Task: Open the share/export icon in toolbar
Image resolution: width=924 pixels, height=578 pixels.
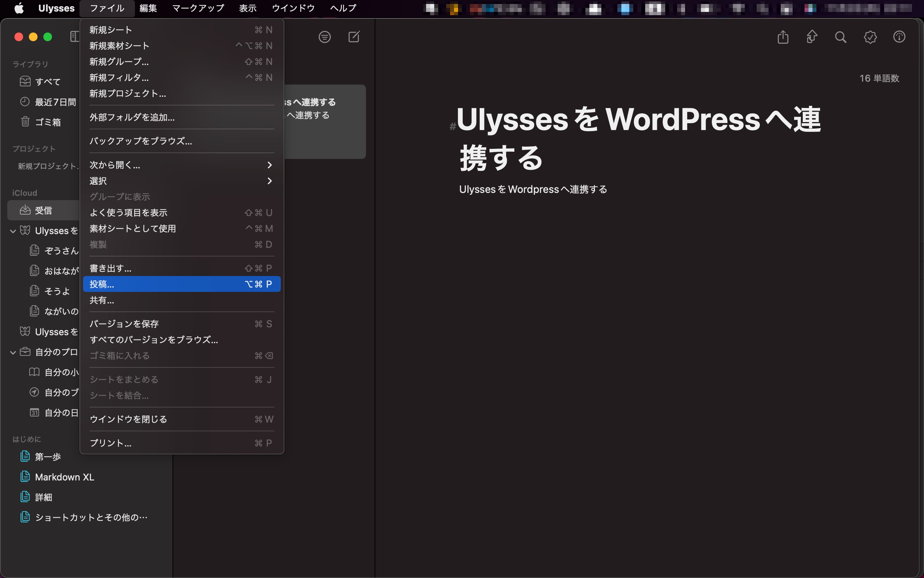Action: [x=783, y=37]
